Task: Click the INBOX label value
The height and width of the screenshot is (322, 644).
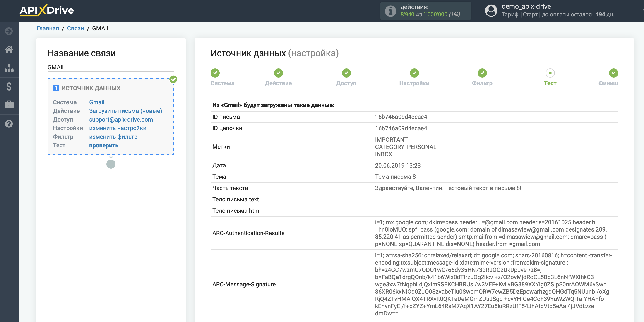Action: (x=384, y=154)
